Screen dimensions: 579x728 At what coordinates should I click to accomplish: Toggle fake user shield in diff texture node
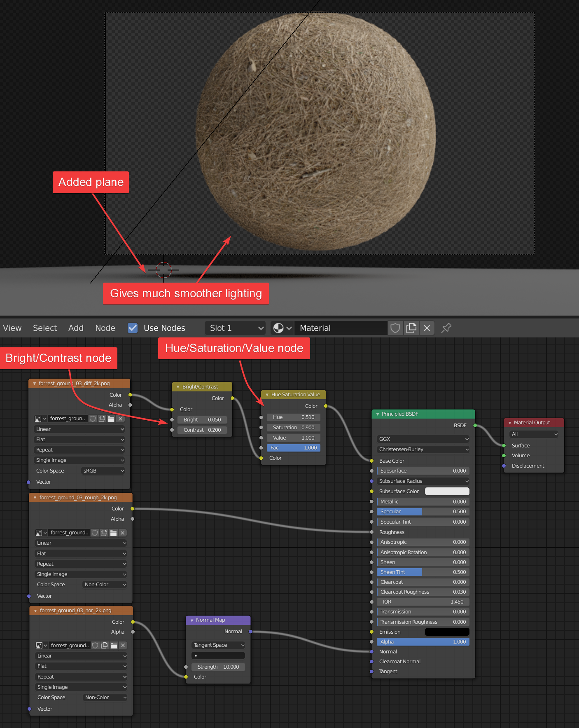click(x=93, y=419)
